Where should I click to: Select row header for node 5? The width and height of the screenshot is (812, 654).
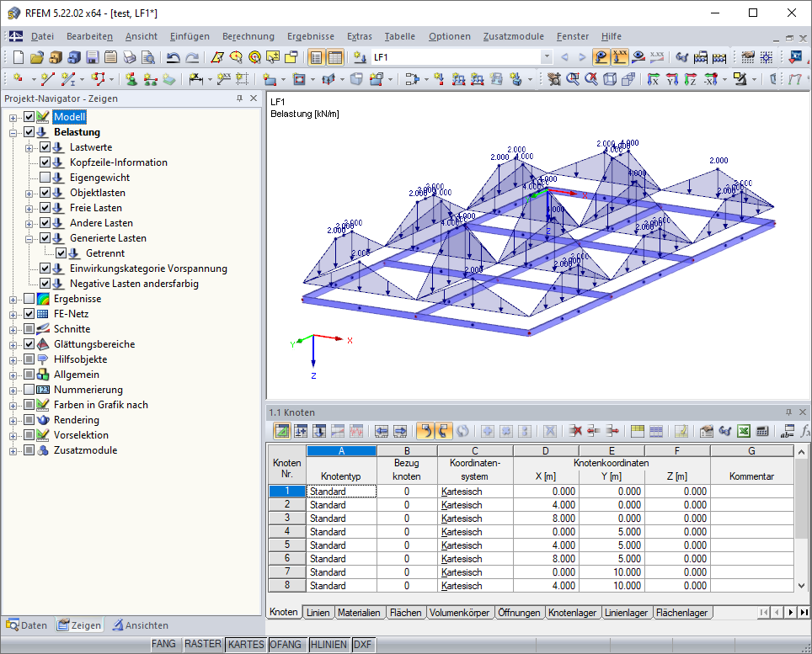point(287,545)
